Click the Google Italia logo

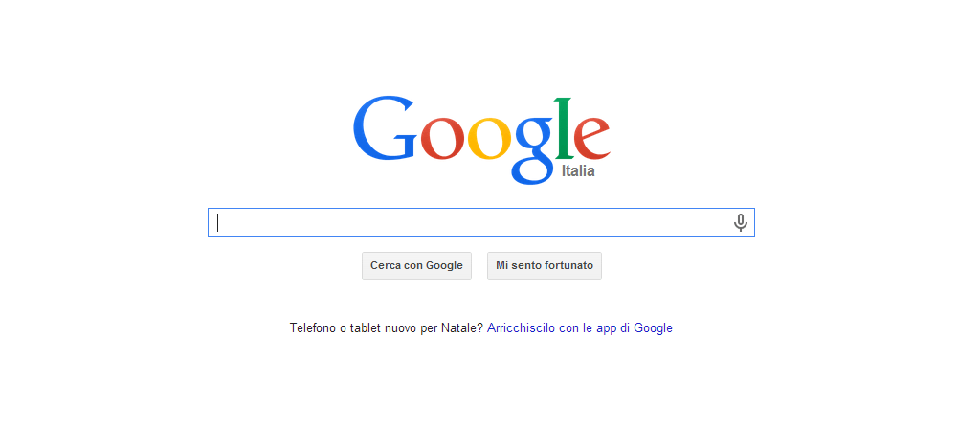tap(481, 141)
